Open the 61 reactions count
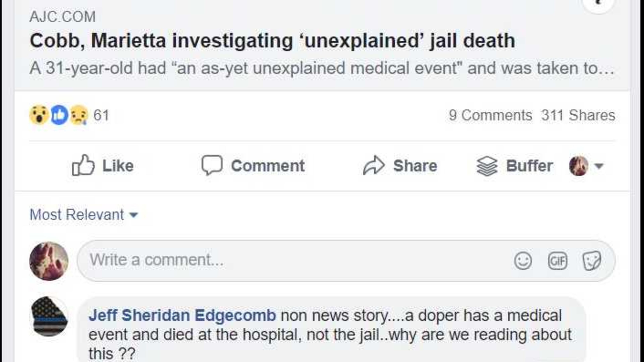This screenshot has width=644, height=362. [101, 115]
